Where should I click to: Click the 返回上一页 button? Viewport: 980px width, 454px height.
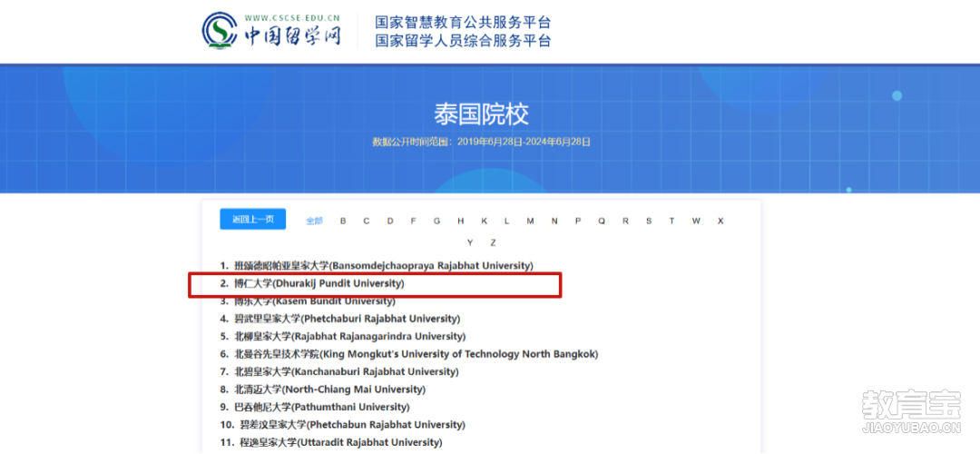pos(253,219)
